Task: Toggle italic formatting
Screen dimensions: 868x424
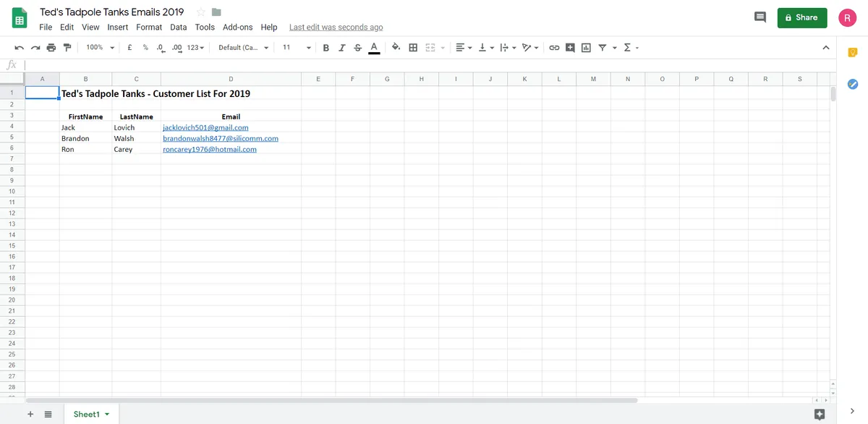Action: (x=341, y=48)
